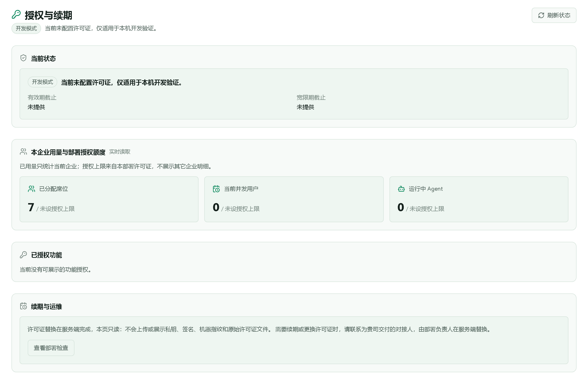Click the green users icon in 已分配席位 card
This screenshot has width=588, height=378.
[31, 189]
